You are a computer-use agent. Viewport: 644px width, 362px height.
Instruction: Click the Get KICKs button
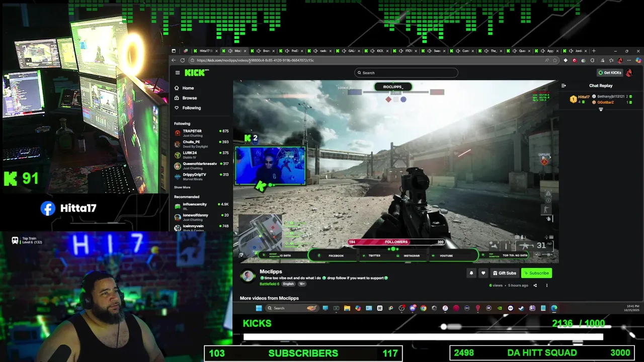point(610,73)
